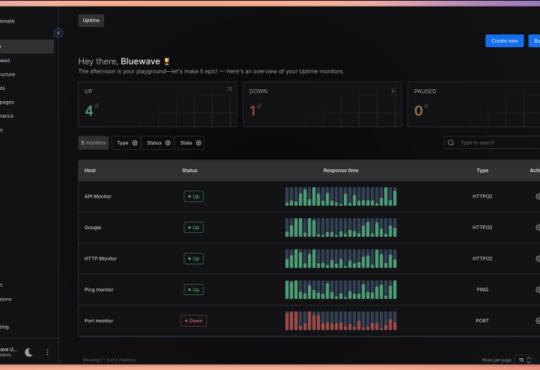540x370 pixels.
Task: Open the DOWN monitors card
Action: pos(322,104)
